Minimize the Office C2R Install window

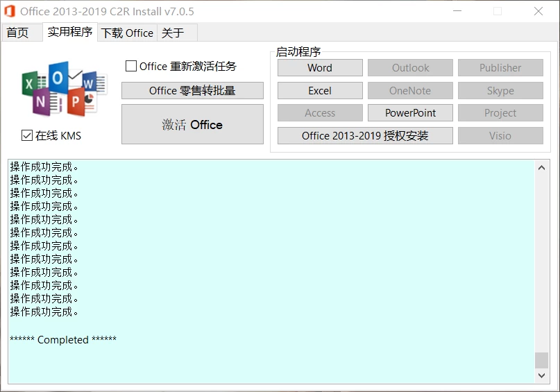point(457,11)
